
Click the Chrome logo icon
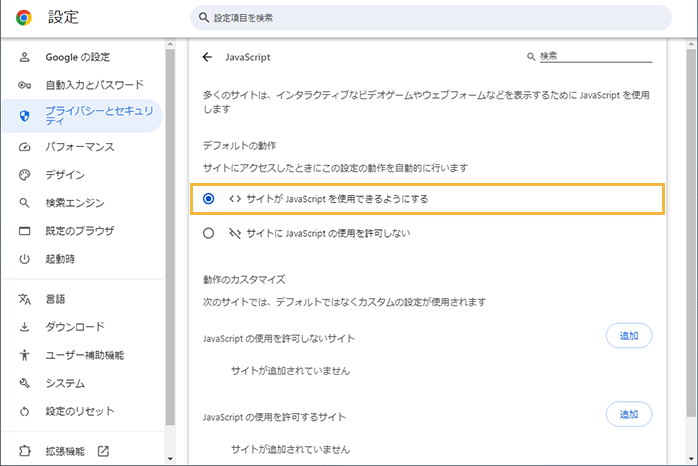24,17
